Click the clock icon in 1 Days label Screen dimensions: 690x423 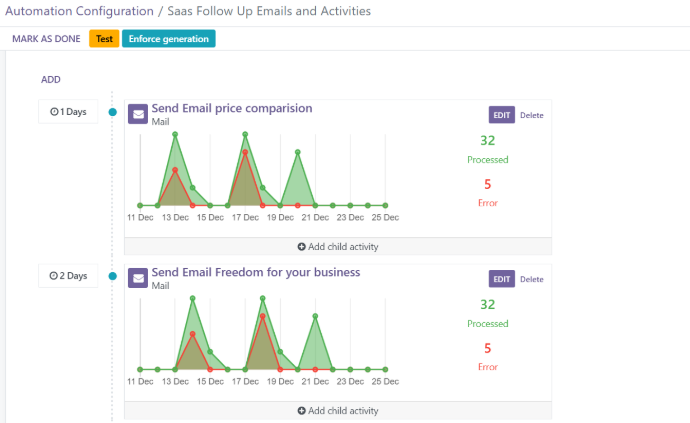pyautogui.click(x=54, y=112)
